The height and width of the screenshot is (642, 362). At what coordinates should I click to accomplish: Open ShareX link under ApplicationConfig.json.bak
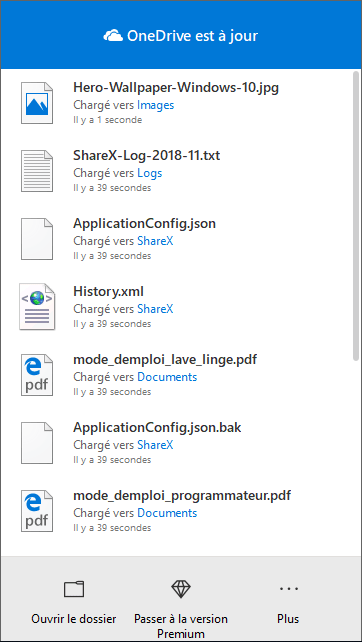click(155, 445)
